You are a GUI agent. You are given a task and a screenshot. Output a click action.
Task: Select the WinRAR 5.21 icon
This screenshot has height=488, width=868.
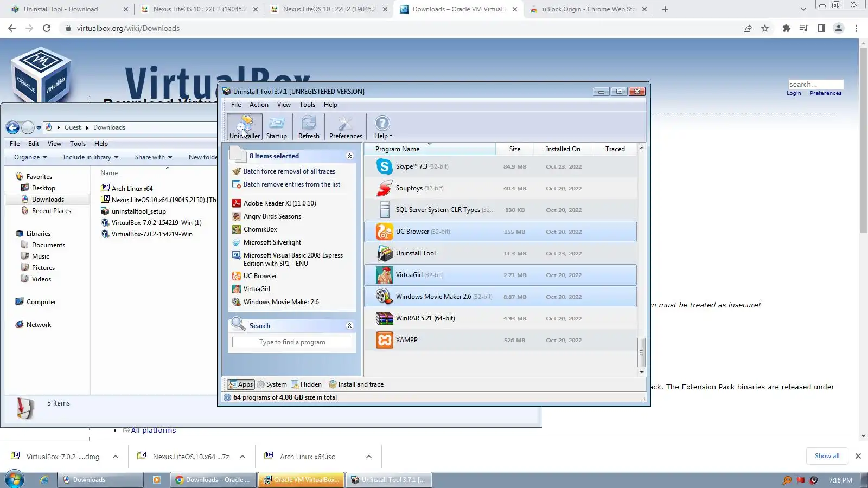(x=384, y=318)
